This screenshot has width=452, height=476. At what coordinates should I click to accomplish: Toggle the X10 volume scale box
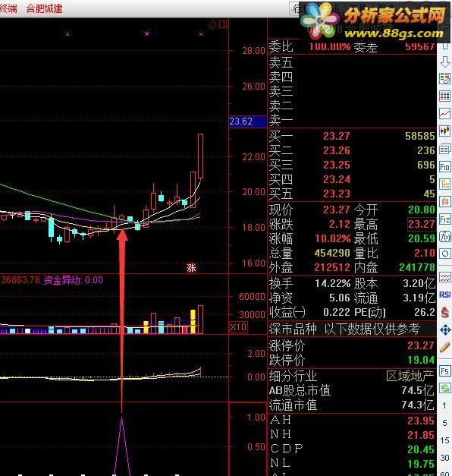coord(238,327)
